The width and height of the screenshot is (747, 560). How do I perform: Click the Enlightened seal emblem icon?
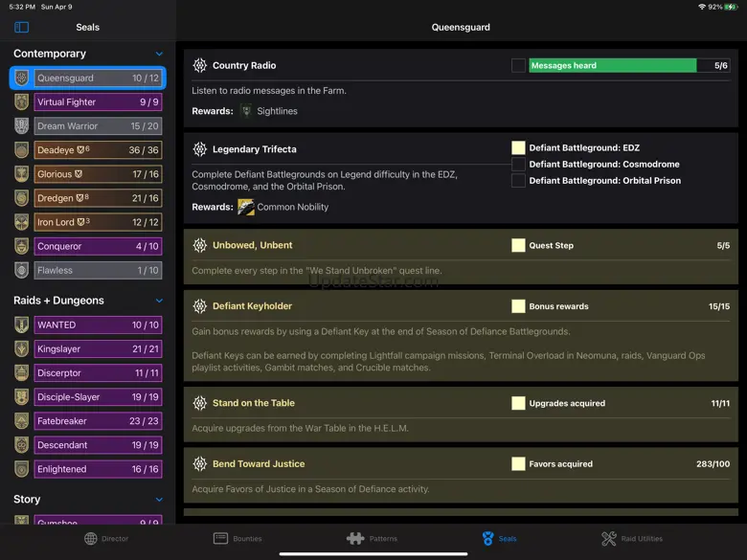pos(21,469)
